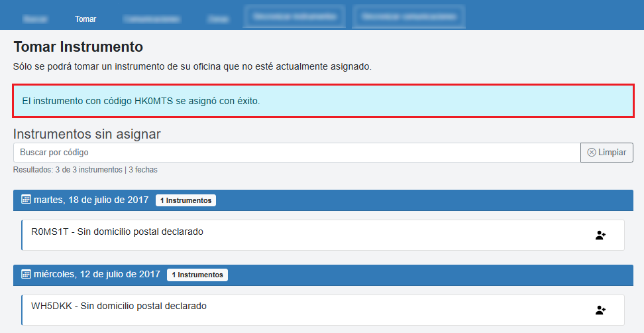Click the results count text below search
The height and width of the screenshot is (333, 644).
(x=85, y=170)
